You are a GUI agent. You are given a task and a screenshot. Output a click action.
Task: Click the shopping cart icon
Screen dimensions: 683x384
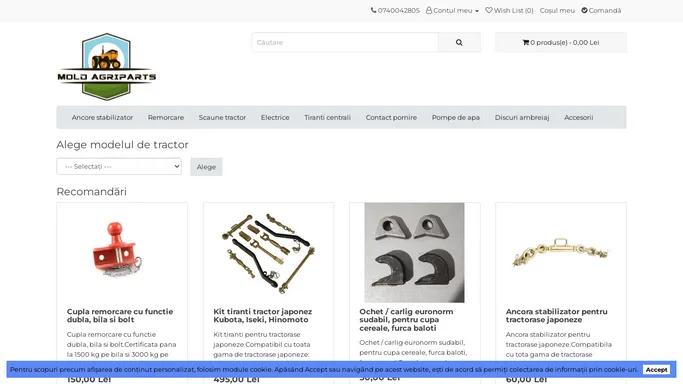tap(525, 42)
